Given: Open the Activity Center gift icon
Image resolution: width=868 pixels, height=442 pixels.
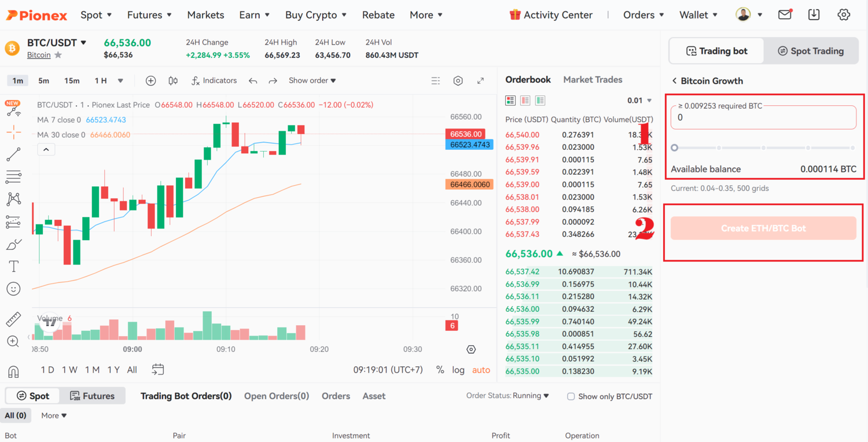Looking at the screenshot, I should [x=514, y=15].
